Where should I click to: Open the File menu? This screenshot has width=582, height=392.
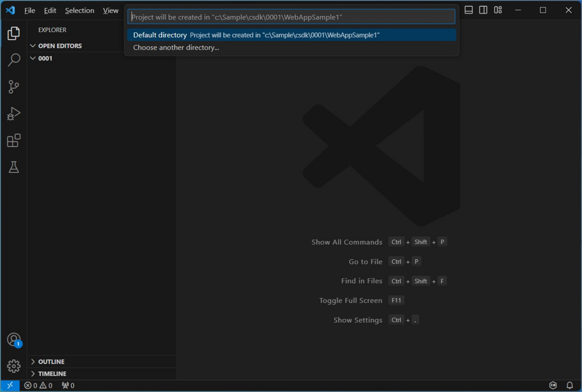pyautogui.click(x=30, y=10)
